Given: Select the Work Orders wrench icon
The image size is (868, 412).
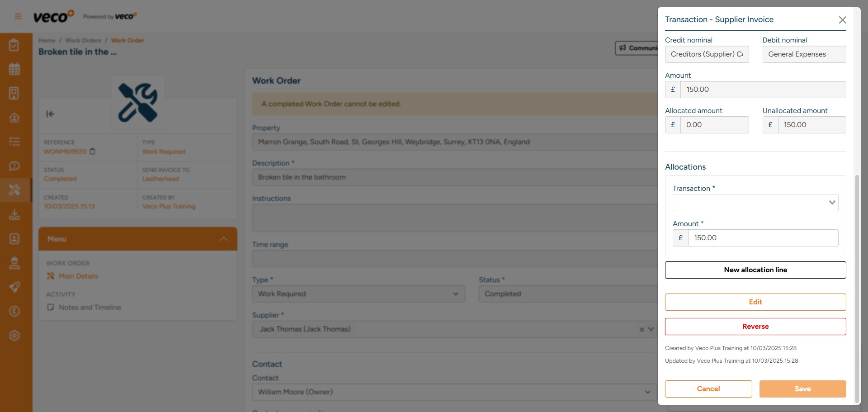Looking at the screenshot, I should point(15,190).
